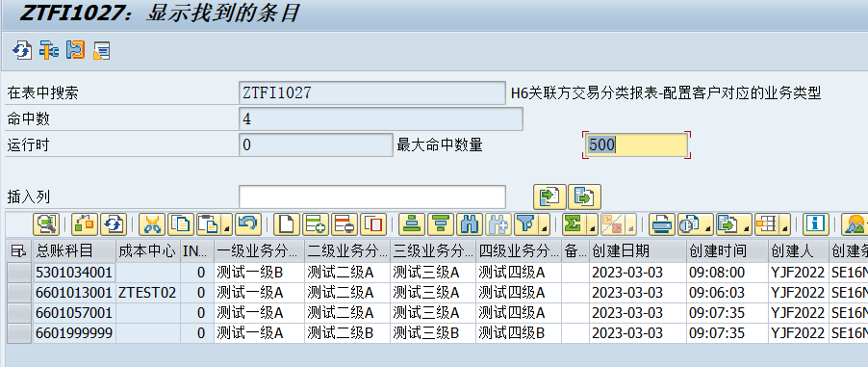Click the hammer and wrench tools icon

[49, 50]
